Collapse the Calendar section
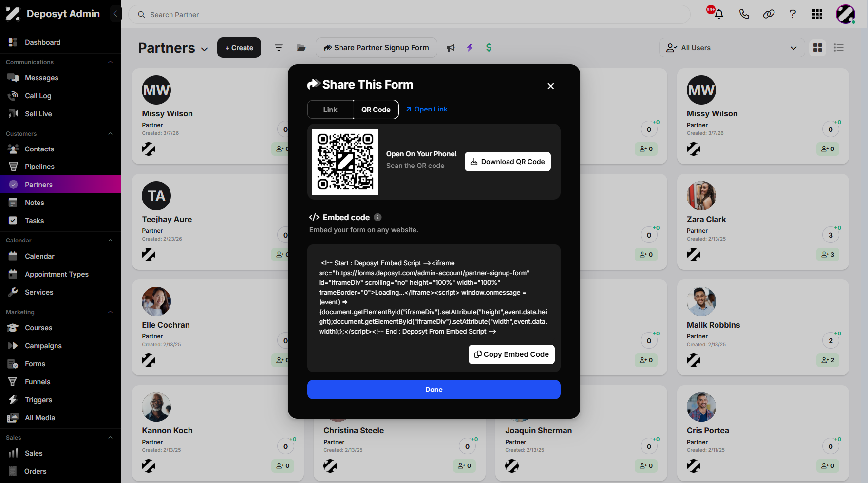The image size is (868, 483). pyautogui.click(x=110, y=241)
